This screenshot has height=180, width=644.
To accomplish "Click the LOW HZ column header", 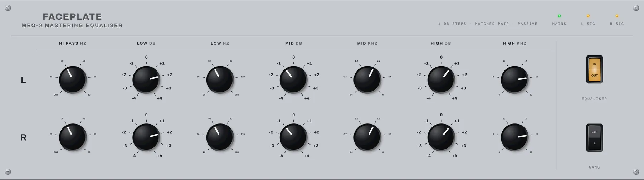I will (x=220, y=43).
